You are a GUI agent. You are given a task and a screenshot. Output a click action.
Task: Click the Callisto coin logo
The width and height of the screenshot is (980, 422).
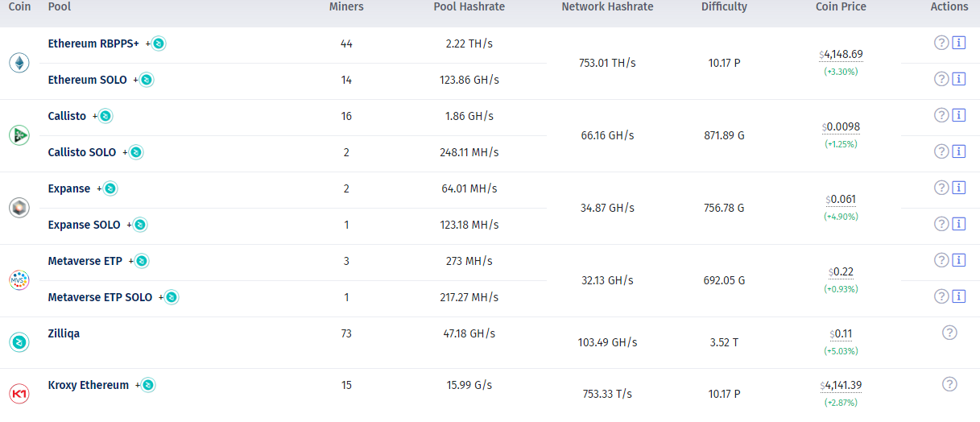(x=19, y=135)
